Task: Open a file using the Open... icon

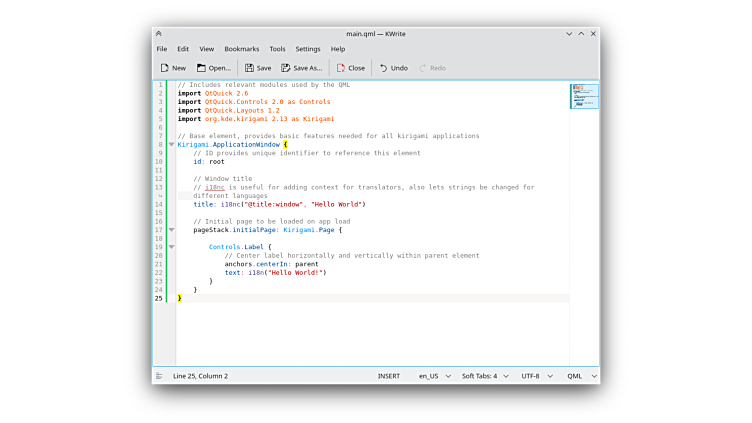Action: click(202, 68)
